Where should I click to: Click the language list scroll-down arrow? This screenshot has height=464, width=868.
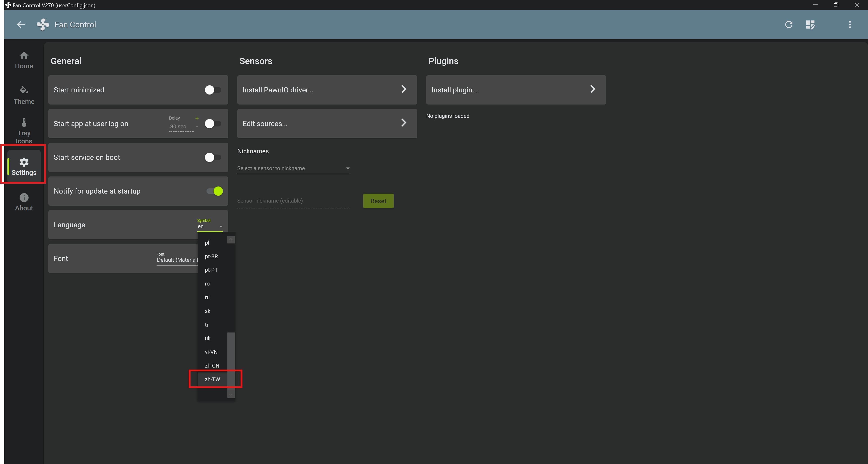point(231,394)
